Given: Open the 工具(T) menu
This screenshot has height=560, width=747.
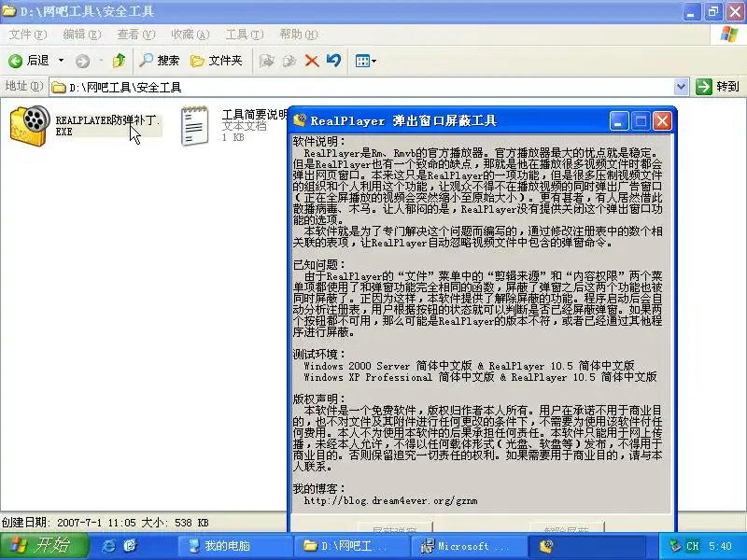Looking at the screenshot, I should 245,35.
